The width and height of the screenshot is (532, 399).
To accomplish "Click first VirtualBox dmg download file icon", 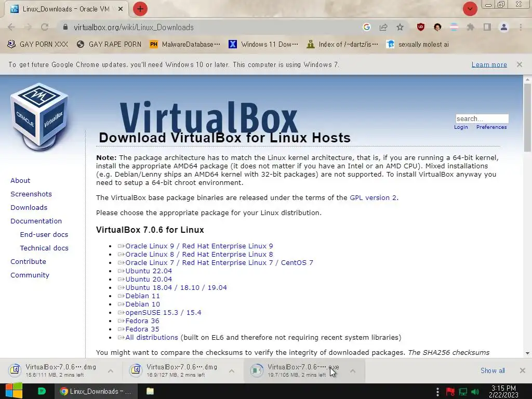I will pos(15,370).
